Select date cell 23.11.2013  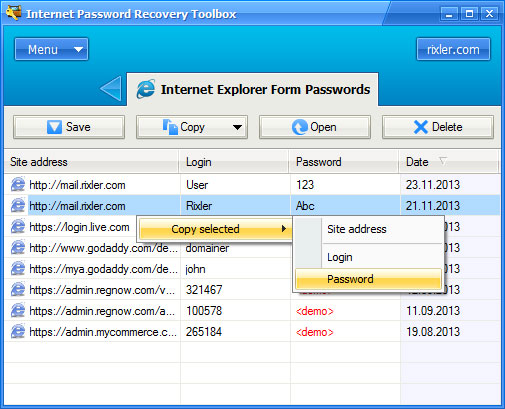433,185
